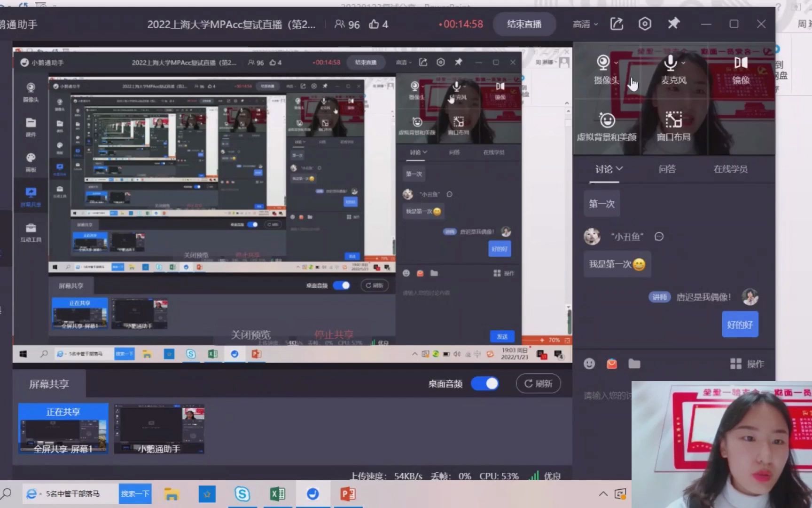Viewport: 812px width, 508px height.
Task: Open the emoji picker in the chat panel
Action: (x=589, y=364)
